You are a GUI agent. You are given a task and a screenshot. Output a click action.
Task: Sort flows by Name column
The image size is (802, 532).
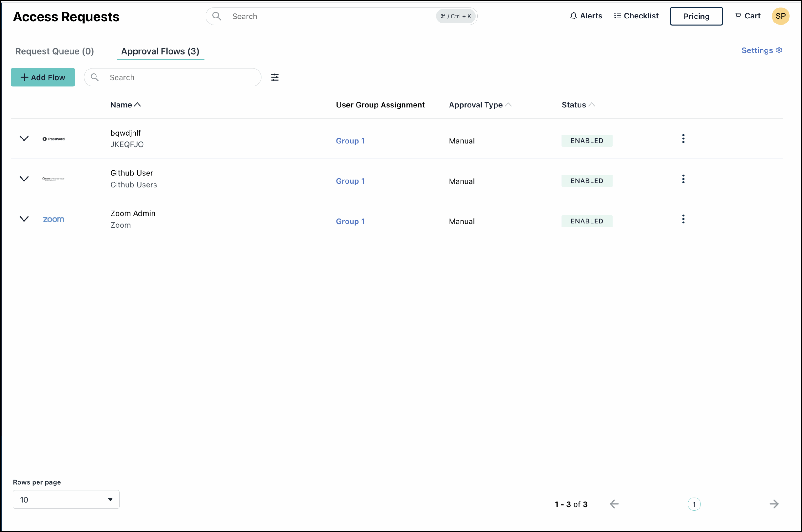coord(125,105)
